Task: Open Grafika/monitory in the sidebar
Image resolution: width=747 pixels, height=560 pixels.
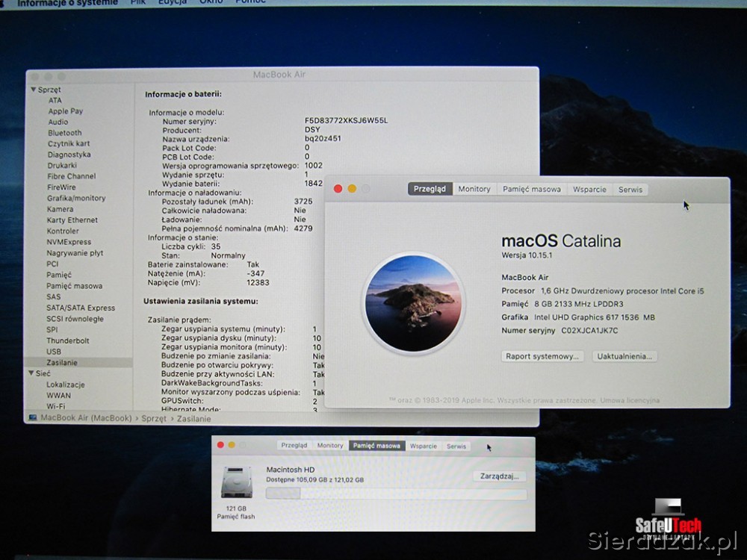Action: [x=75, y=198]
